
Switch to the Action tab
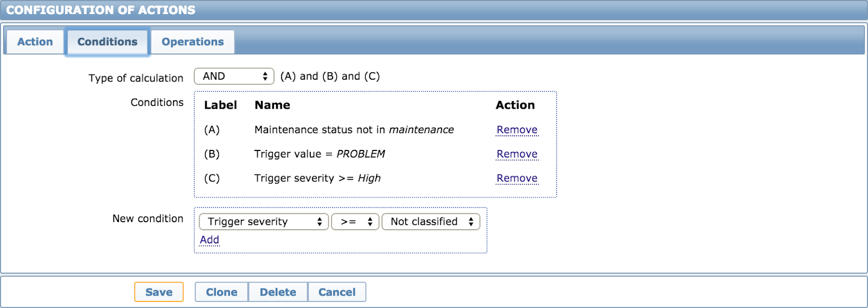[x=35, y=42]
